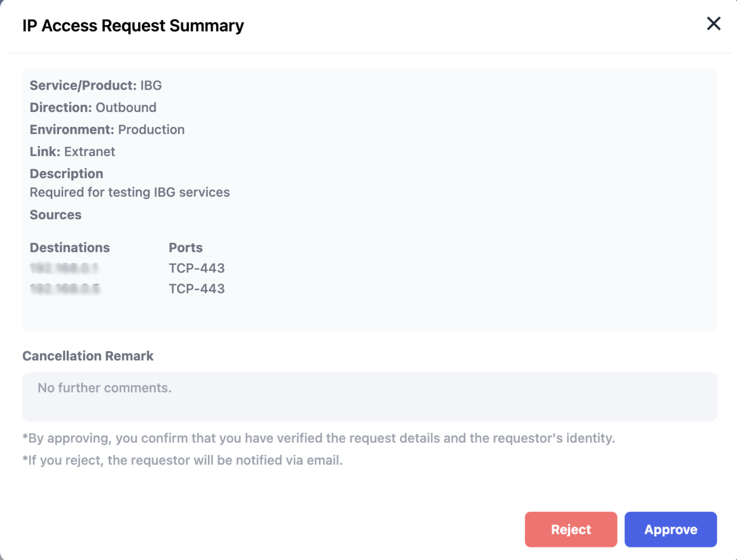Click the Sources section label
This screenshot has width=737, height=560.
[x=56, y=215]
